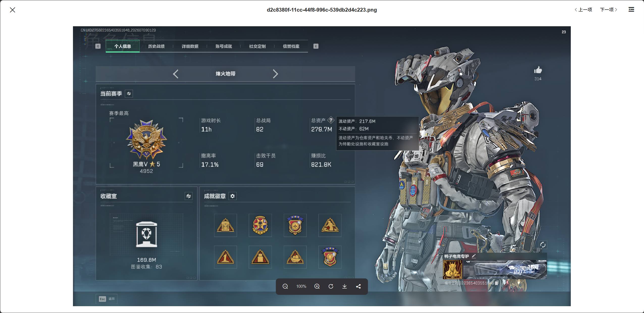Open the 账号成就 tab
The image size is (644, 313).
[224, 46]
